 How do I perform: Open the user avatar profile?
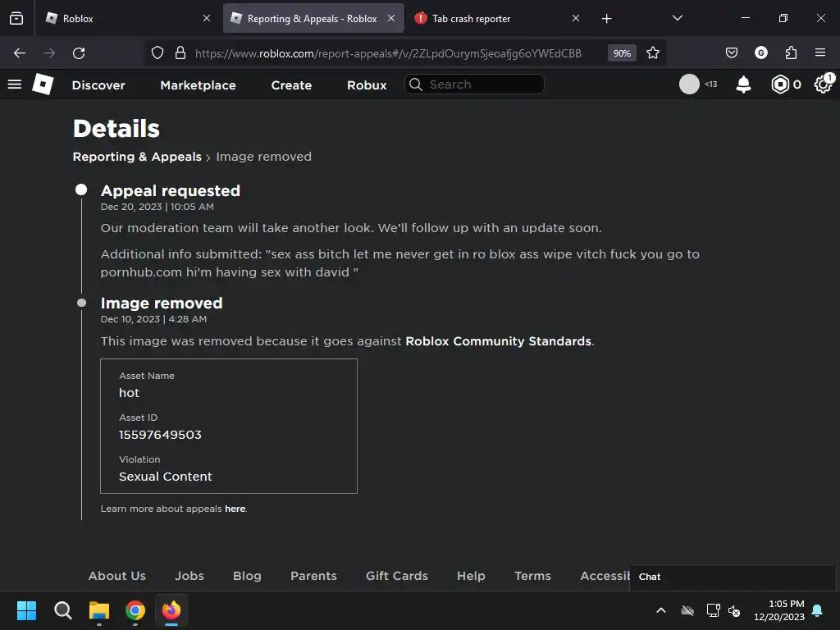(689, 84)
